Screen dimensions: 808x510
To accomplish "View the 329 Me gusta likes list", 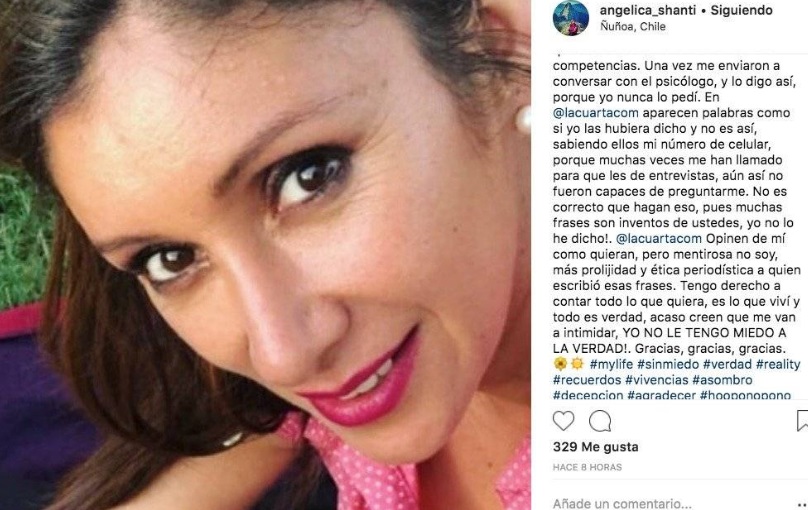I will point(595,447).
